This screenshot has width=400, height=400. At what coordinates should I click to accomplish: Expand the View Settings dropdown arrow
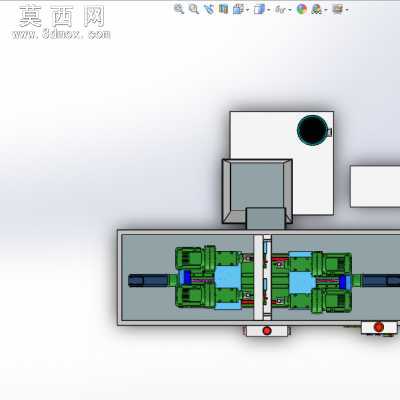coord(347,10)
